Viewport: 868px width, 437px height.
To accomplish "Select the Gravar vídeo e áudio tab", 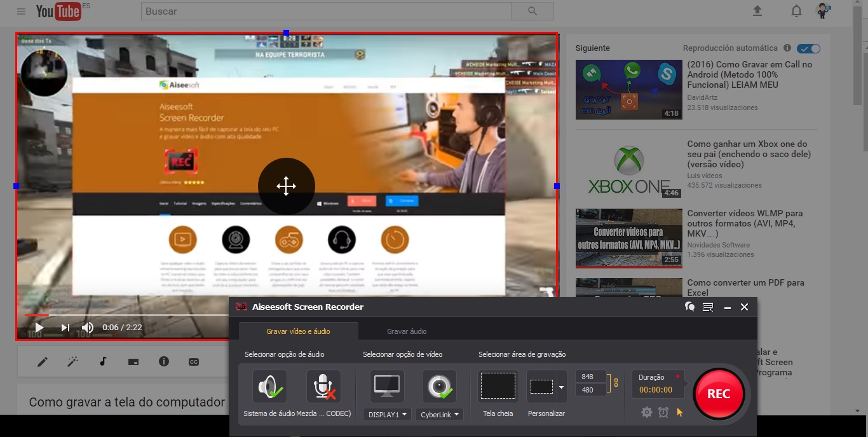I will click(298, 331).
